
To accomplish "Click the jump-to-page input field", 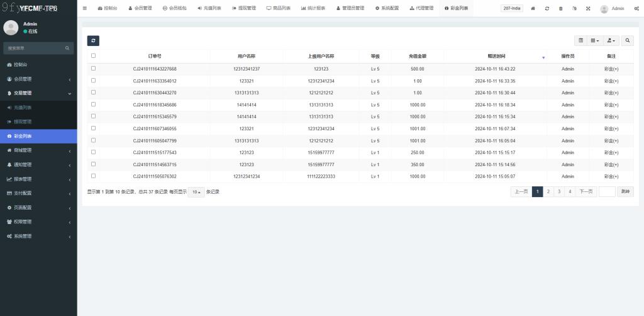I will tap(607, 191).
